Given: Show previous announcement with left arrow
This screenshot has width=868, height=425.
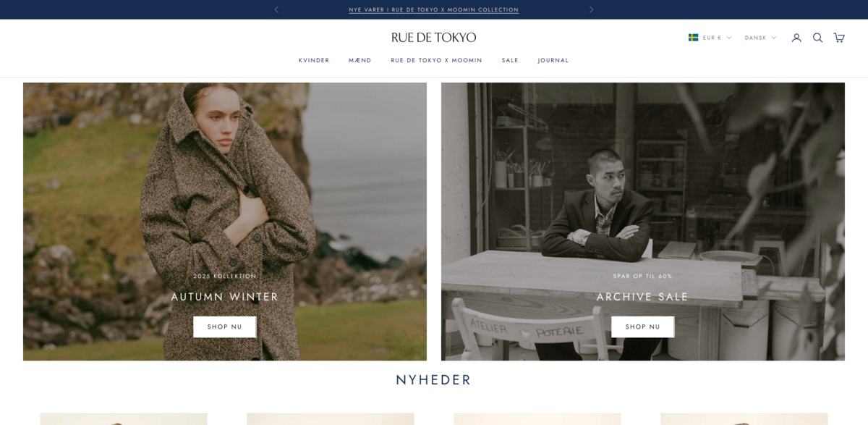Looking at the screenshot, I should [x=276, y=9].
